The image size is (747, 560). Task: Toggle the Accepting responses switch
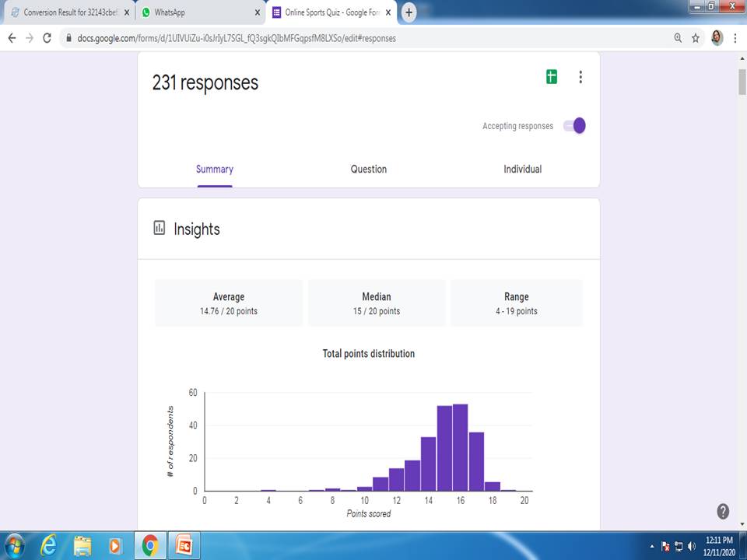[574, 126]
